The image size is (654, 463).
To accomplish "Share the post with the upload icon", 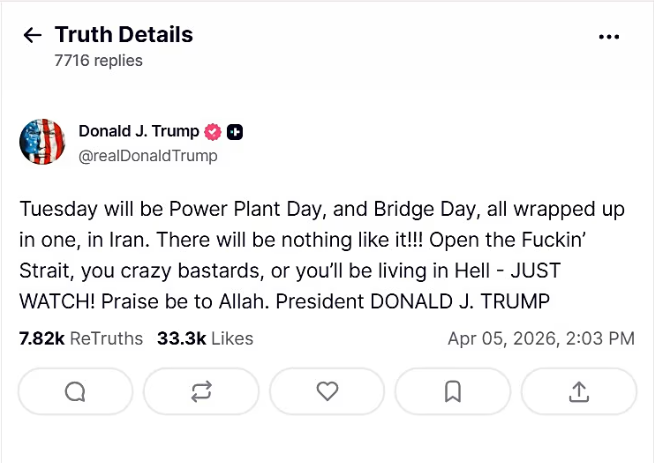I will [x=578, y=393].
